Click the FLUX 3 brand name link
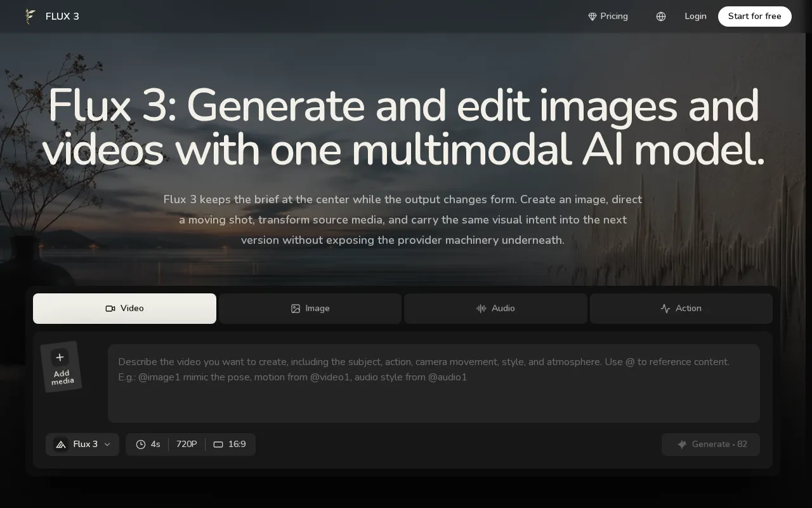Viewport: 812px width, 508px height. [62, 17]
